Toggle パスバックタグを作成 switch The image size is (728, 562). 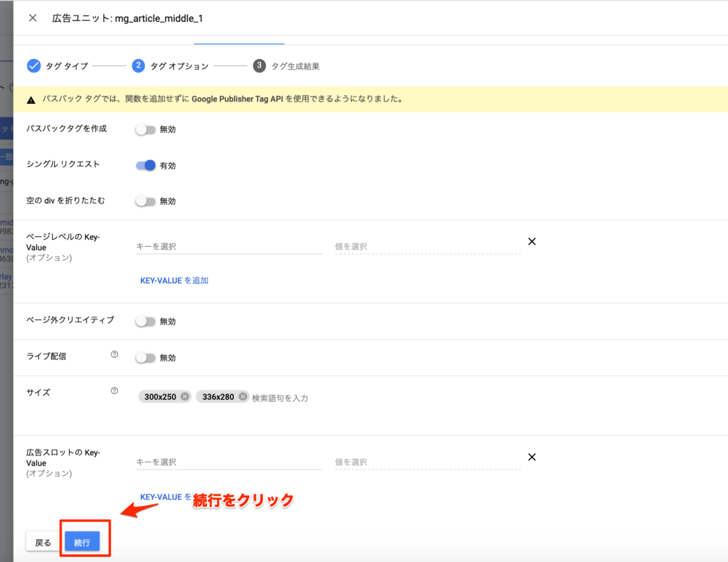(x=145, y=129)
